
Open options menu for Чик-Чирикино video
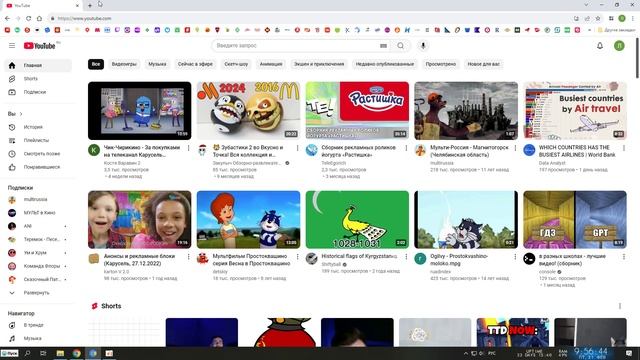[x=189, y=148]
